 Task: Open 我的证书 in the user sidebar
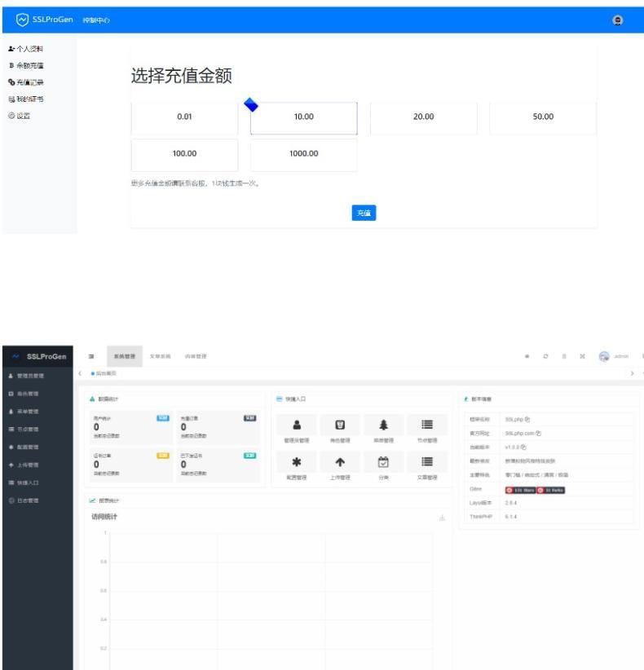pos(26,99)
